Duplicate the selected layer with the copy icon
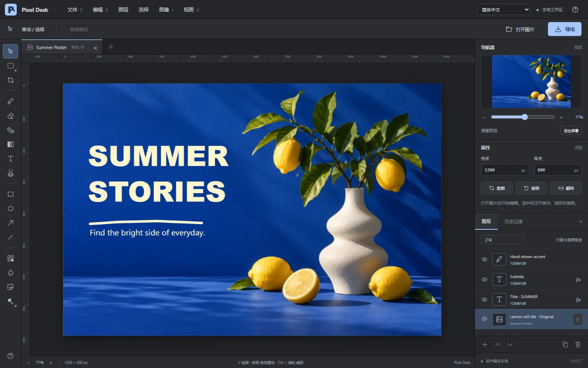The image size is (588, 368). pos(565,344)
